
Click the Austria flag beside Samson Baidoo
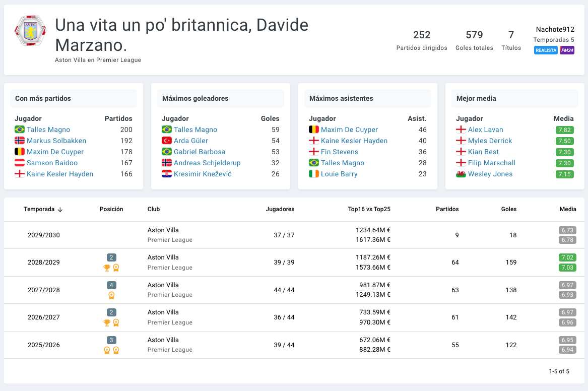coord(20,163)
